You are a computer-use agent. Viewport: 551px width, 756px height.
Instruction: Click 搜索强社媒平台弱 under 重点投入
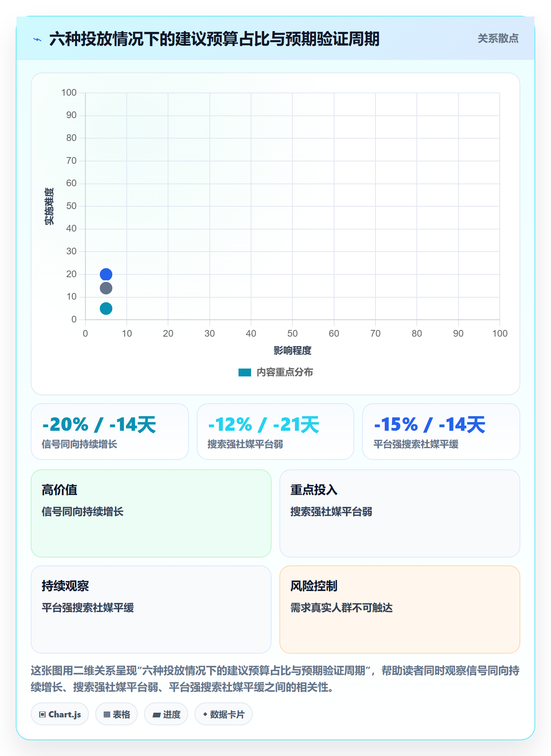331,512
